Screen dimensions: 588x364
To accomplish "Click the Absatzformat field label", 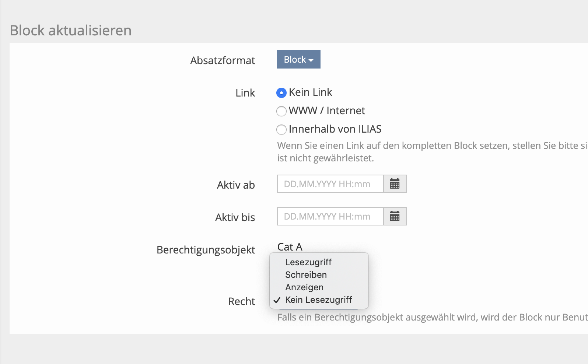I will (223, 60).
